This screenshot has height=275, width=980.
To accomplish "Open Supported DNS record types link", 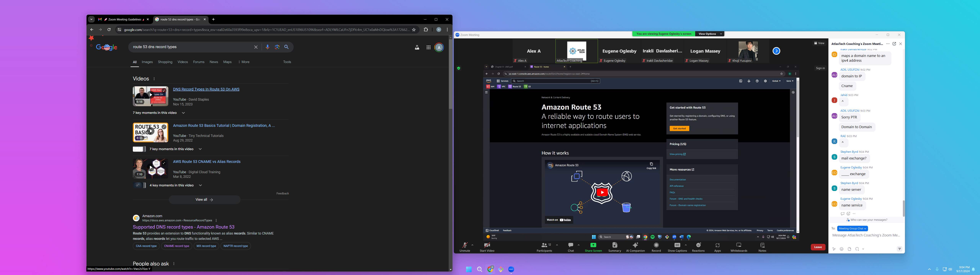I will (183, 227).
